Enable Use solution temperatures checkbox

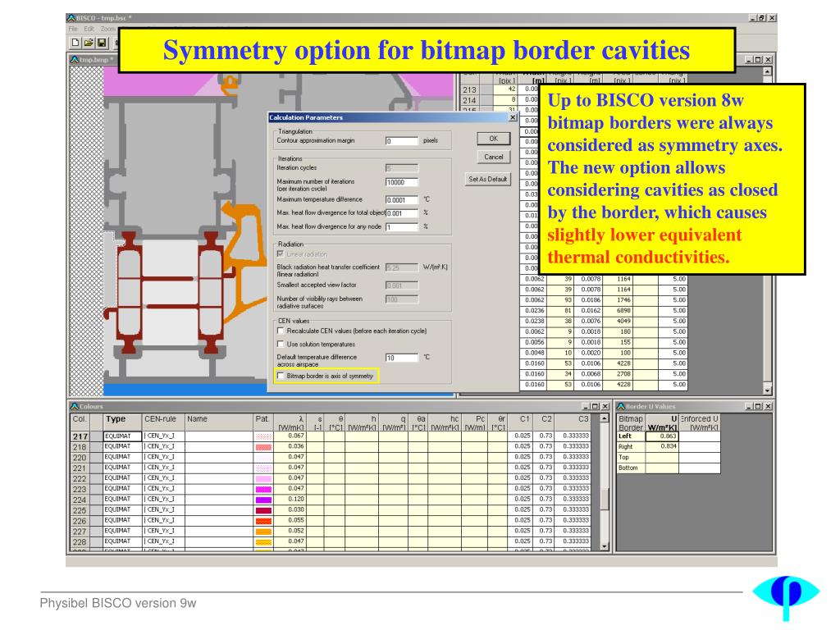[281, 344]
